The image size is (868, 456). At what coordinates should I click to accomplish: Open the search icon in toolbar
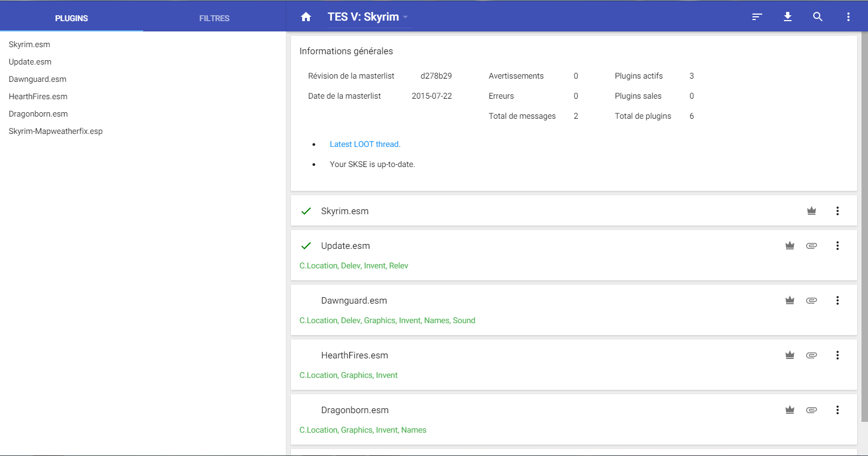818,17
